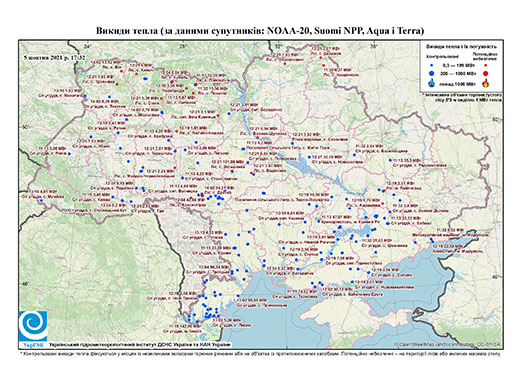Click the UkrGMI text under the logo

click(x=33, y=344)
